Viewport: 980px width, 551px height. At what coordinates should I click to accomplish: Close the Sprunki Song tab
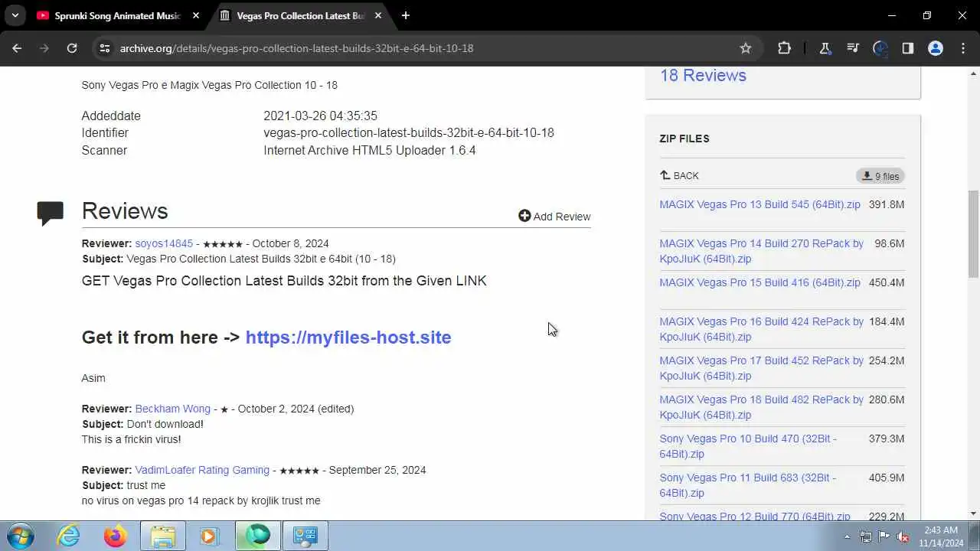196,15
